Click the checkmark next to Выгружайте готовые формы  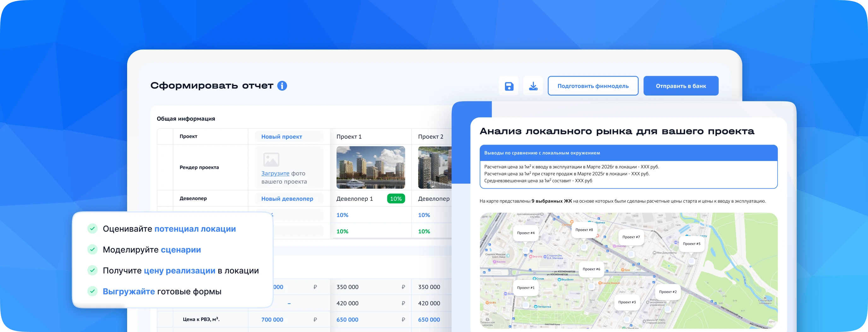tap(92, 292)
